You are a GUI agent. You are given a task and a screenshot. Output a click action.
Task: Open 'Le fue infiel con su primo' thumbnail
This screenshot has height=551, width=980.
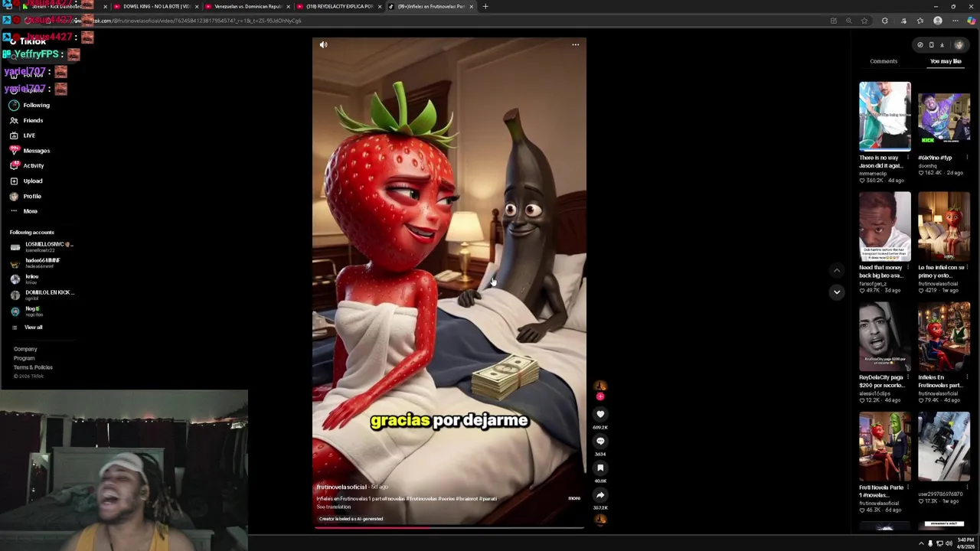944,227
